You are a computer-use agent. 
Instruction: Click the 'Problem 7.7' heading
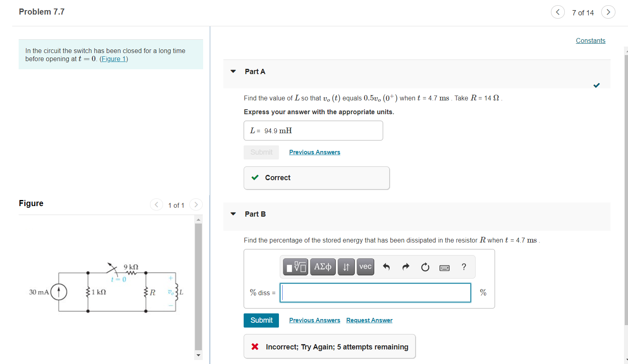[42, 12]
